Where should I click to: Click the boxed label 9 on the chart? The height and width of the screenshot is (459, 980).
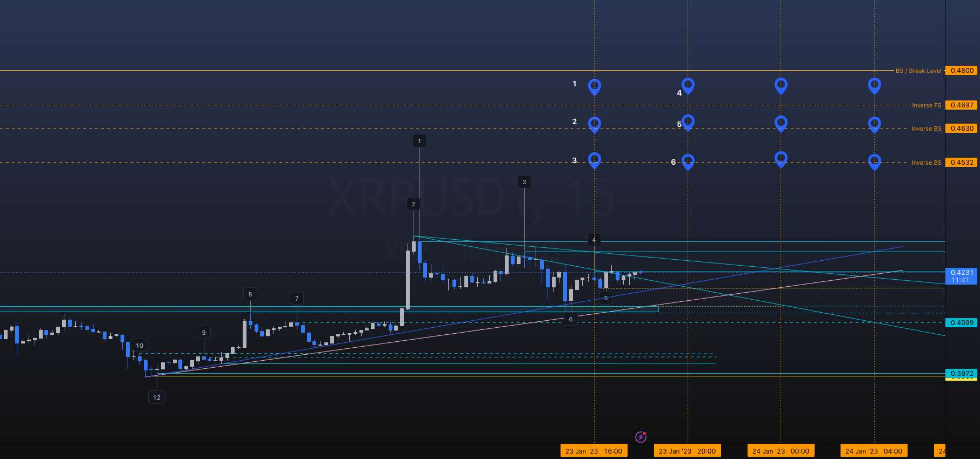click(203, 333)
